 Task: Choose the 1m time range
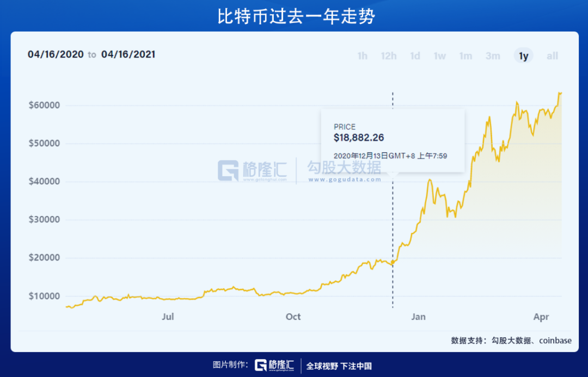[465, 56]
